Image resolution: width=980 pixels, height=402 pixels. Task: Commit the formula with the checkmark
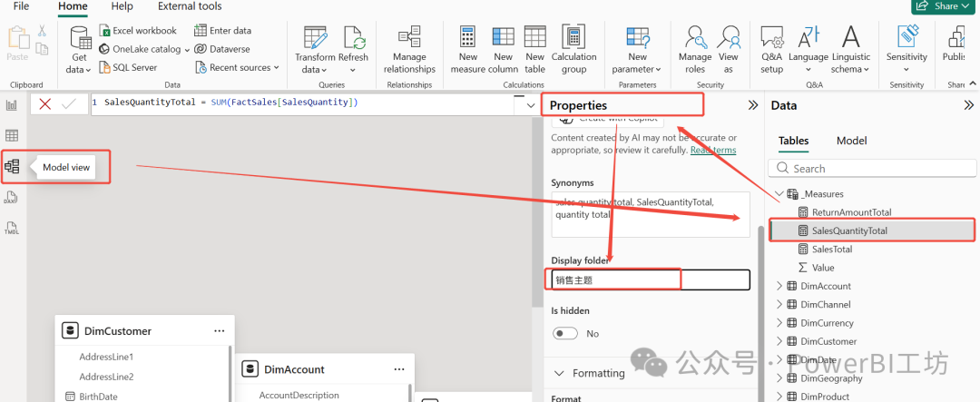68,103
